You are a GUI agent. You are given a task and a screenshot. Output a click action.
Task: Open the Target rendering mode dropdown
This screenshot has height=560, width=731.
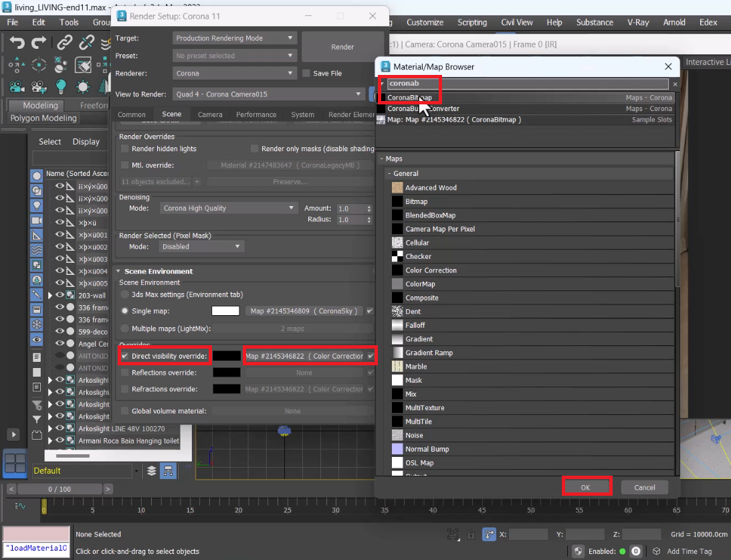[x=235, y=38]
